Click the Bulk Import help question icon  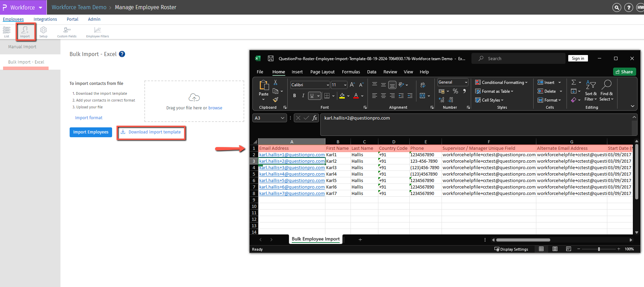[122, 54]
